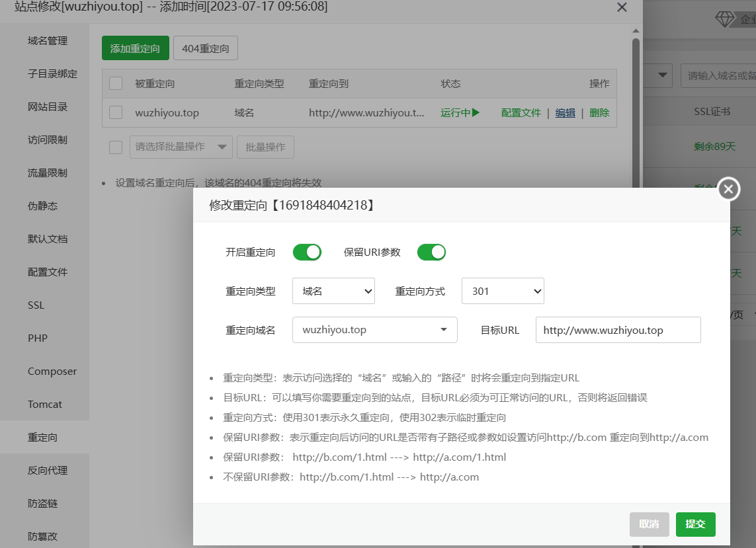Open 网站目录 in the sidebar
This screenshot has width=756, height=548.
point(47,107)
